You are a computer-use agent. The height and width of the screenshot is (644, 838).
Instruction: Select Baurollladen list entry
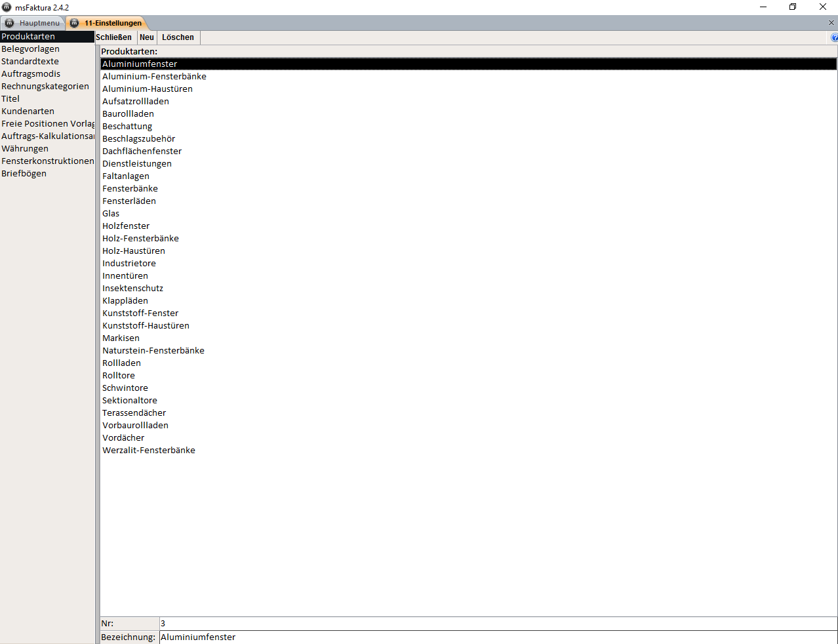[x=469, y=114]
